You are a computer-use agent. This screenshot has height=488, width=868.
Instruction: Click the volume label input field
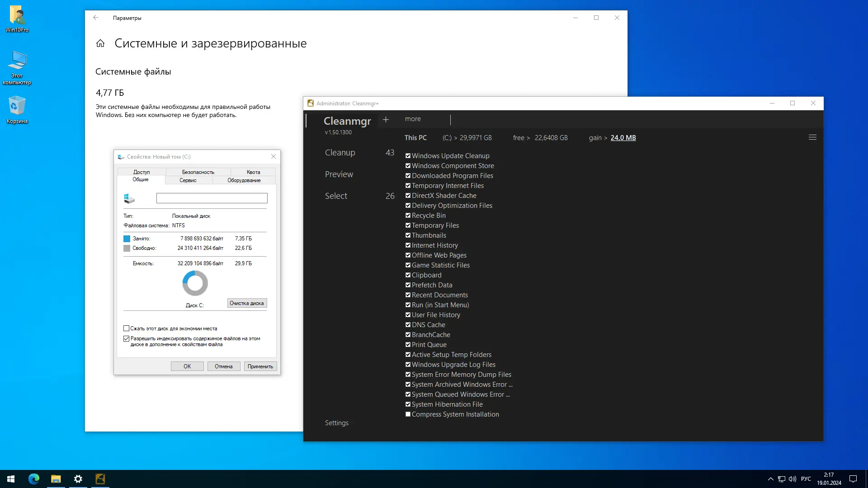click(x=212, y=198)
